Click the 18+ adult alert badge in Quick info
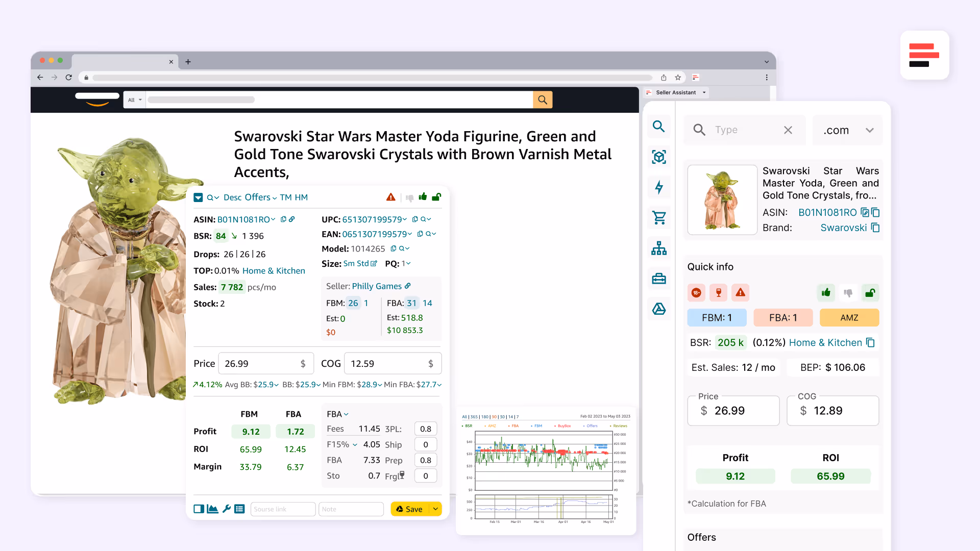Screen dimensions: 980x551 click(696, 293)
